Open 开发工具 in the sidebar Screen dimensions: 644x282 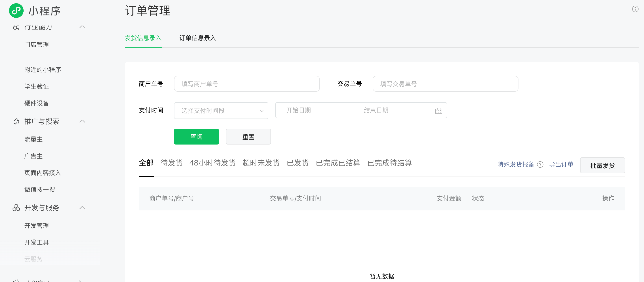pyautogui.click(x=37, y=242)
